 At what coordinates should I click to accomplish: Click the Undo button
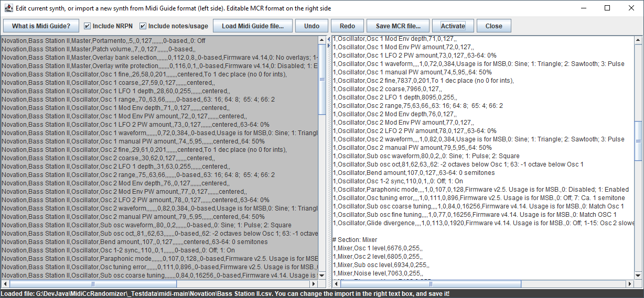pyautogui.click(x=312, y=26)
